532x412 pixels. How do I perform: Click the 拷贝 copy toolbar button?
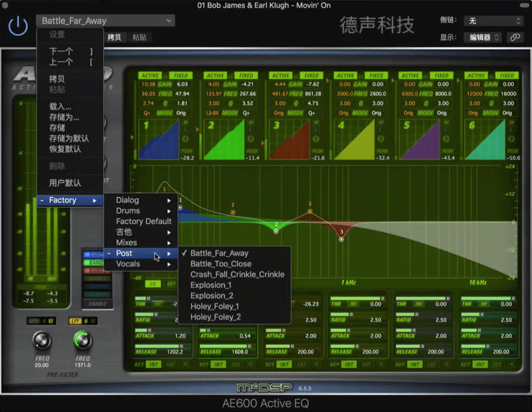tap(114, 37)
